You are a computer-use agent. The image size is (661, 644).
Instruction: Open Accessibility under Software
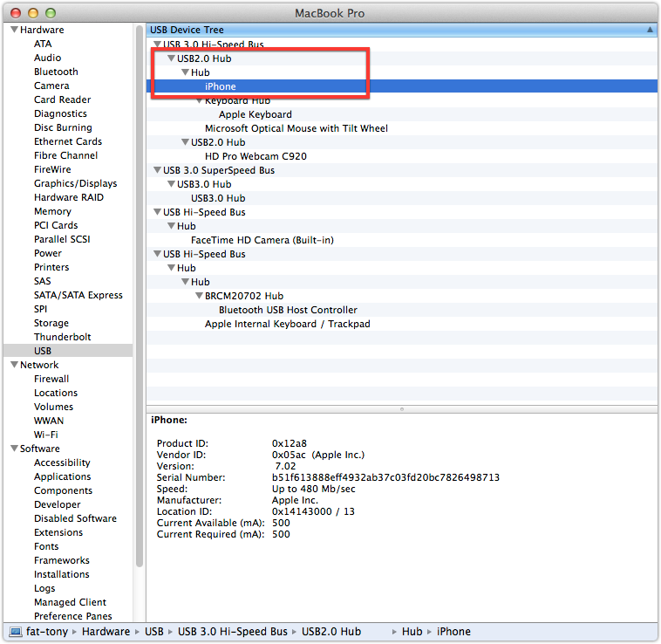62,462
